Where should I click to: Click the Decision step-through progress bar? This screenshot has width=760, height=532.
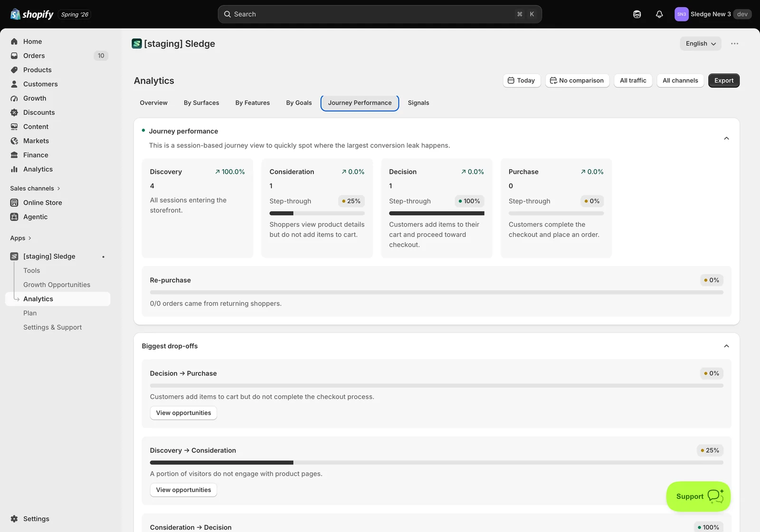click(437, 213)
